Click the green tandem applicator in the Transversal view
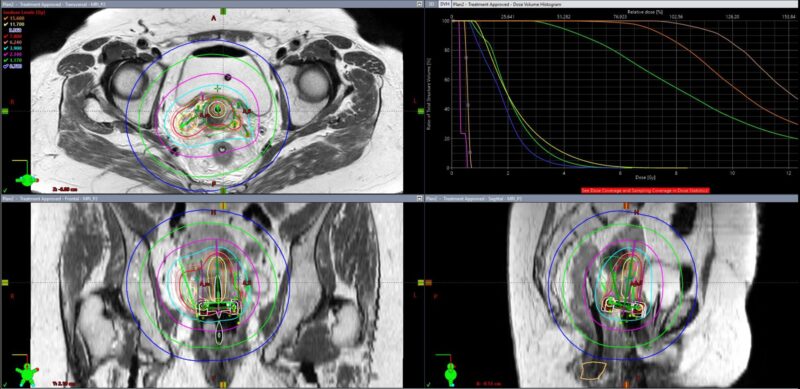Viewport: 800px width, 389px height. tap(218, 108)
